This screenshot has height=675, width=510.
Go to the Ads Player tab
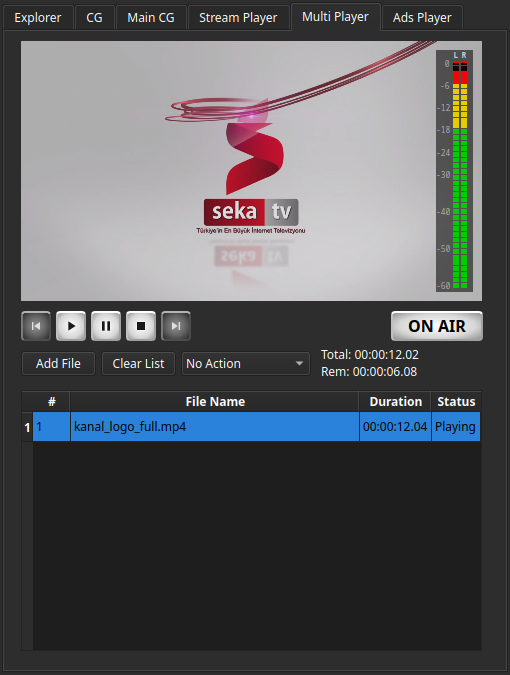[422, 18]
